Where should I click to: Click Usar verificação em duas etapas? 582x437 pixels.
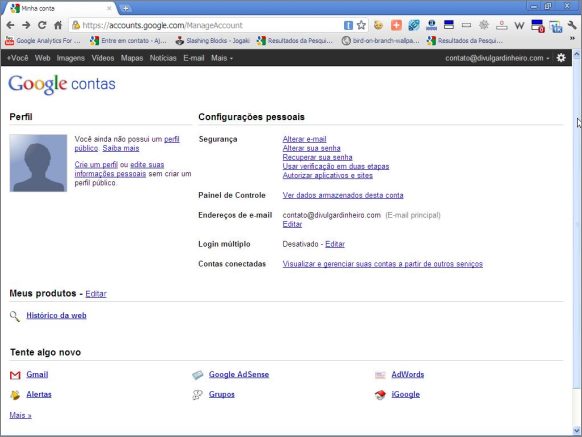[x=336, y=166]
